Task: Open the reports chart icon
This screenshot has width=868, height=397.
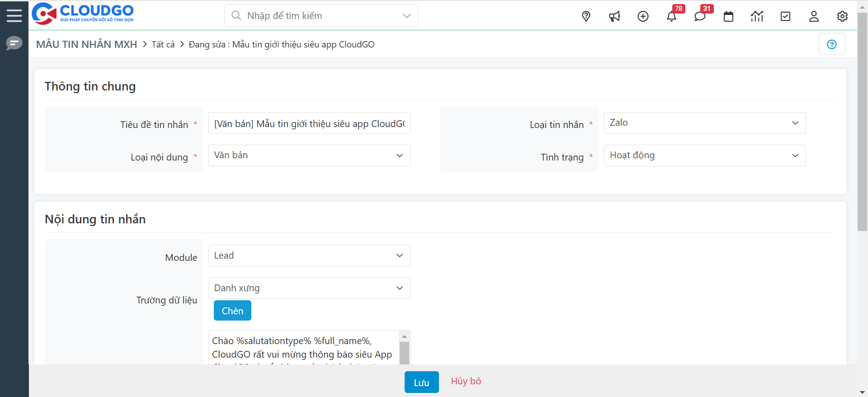Action: pyautogui.click(x=757, y=16)
